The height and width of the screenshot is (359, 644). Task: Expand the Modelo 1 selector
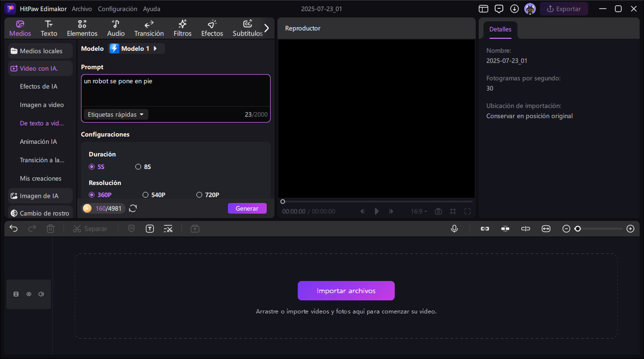137,48
